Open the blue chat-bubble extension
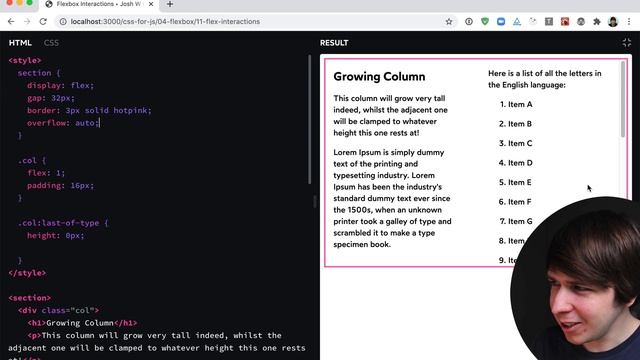The image size is (640, 360). point(501,22)
